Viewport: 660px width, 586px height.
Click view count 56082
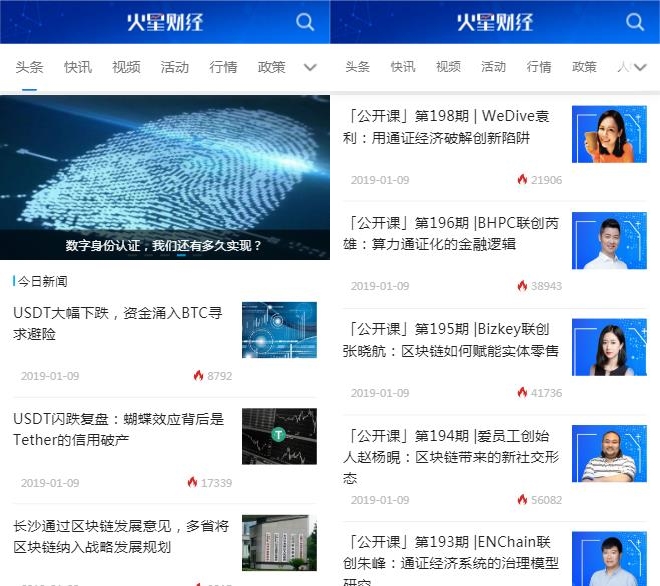[x=546, y=500]
